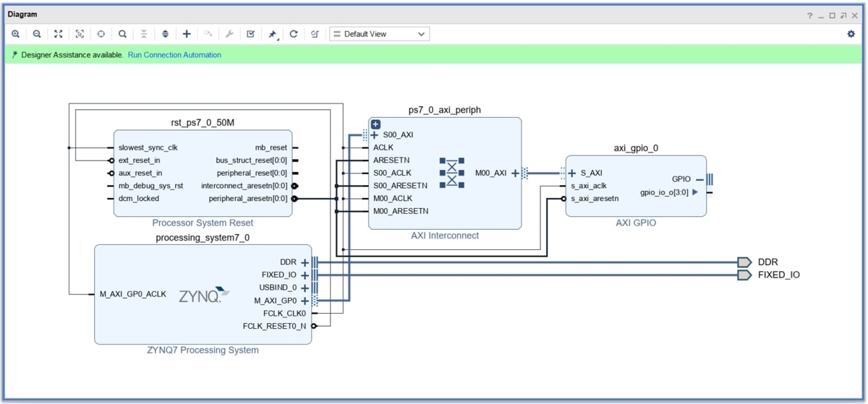Screen dimensions: 868x404
Task: Select the dcm_locked pin
Action: pos(139,198)
